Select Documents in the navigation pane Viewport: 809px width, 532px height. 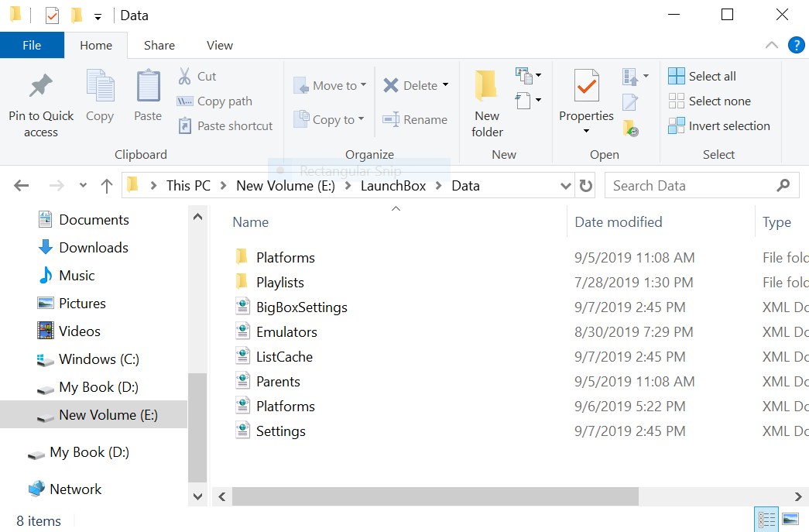click(x=83, y=220)
